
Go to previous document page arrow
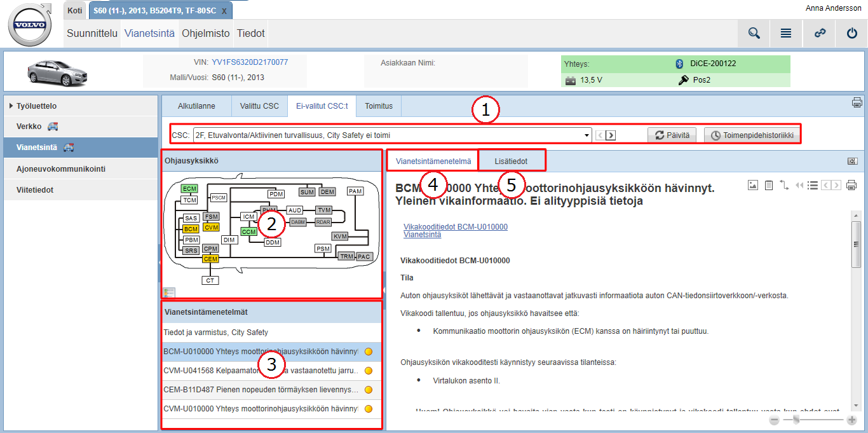coord(825,186)
